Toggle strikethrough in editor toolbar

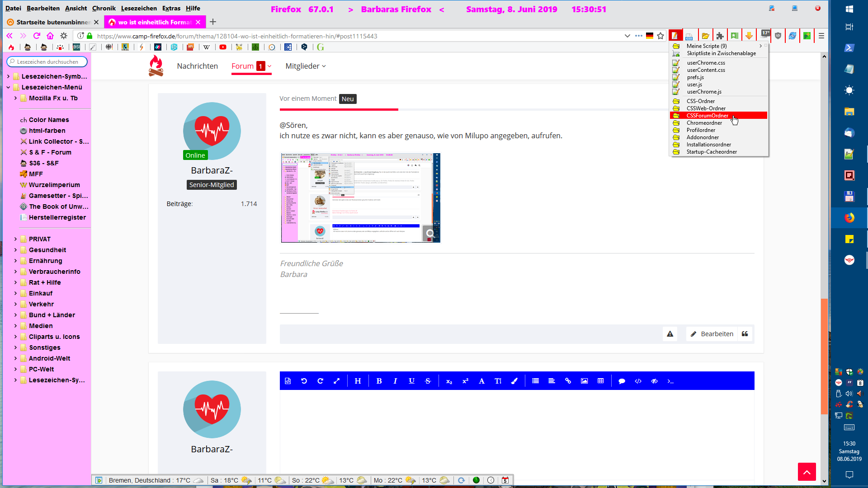[x=428, y=381]
